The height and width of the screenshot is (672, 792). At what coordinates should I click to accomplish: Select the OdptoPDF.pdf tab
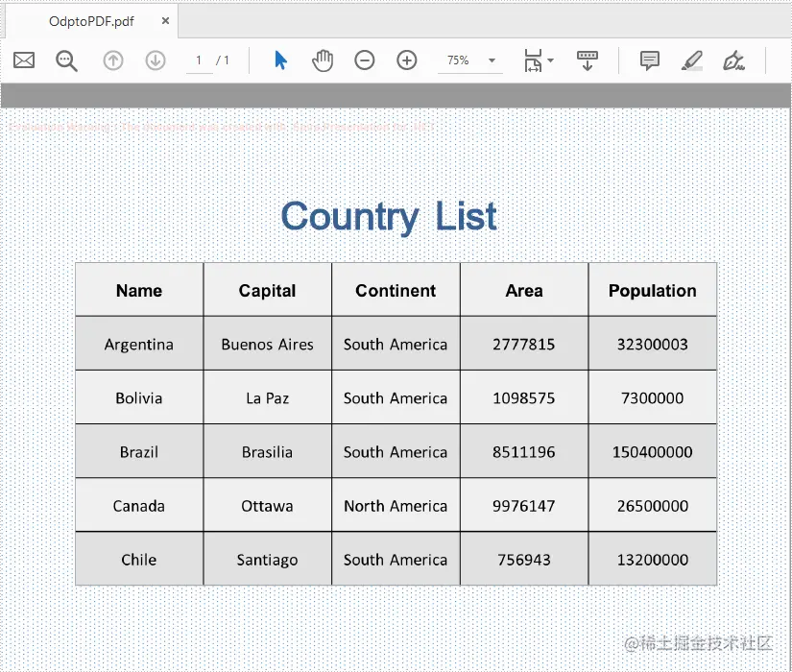[x=91, y=21]
